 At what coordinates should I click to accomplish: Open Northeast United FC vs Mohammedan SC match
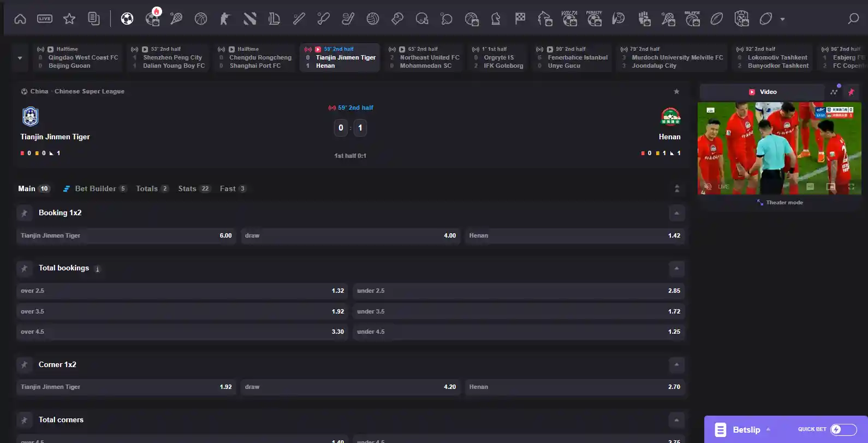click(424, 58)
